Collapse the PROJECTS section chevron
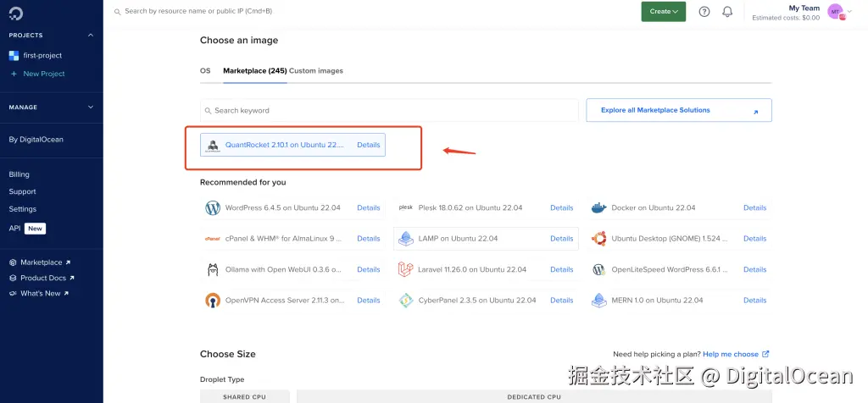Screen dimensions: 868x403 (x=91, y=36)
